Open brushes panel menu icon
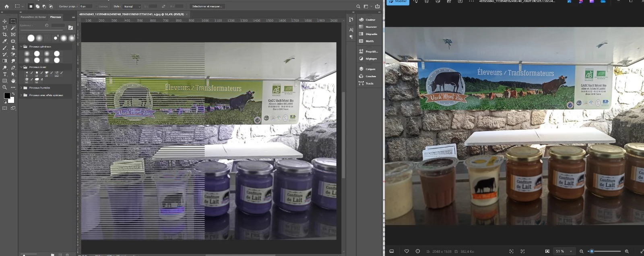Screen dimensions: 644x256 (73, 17)
